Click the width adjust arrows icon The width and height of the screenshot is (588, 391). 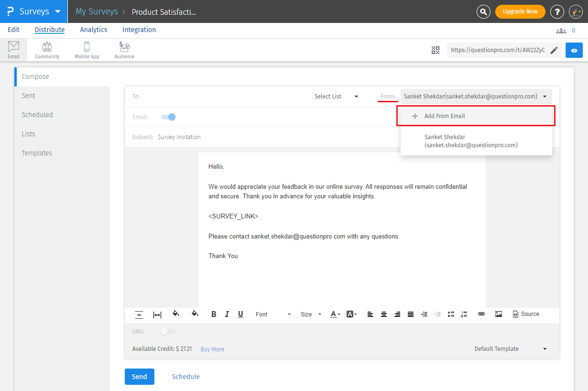[157, 315]
